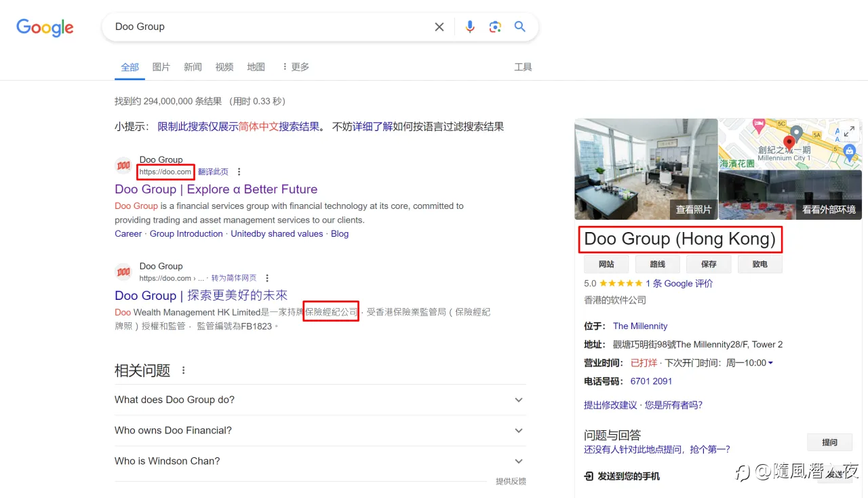
Task: Click the red location pin on map
Action: pos(789,142)
